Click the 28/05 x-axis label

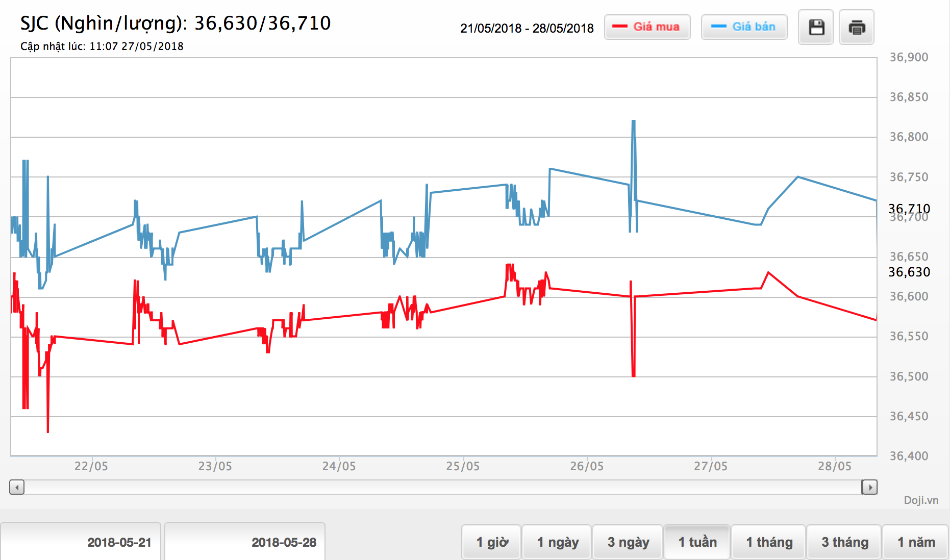(835, 466)
